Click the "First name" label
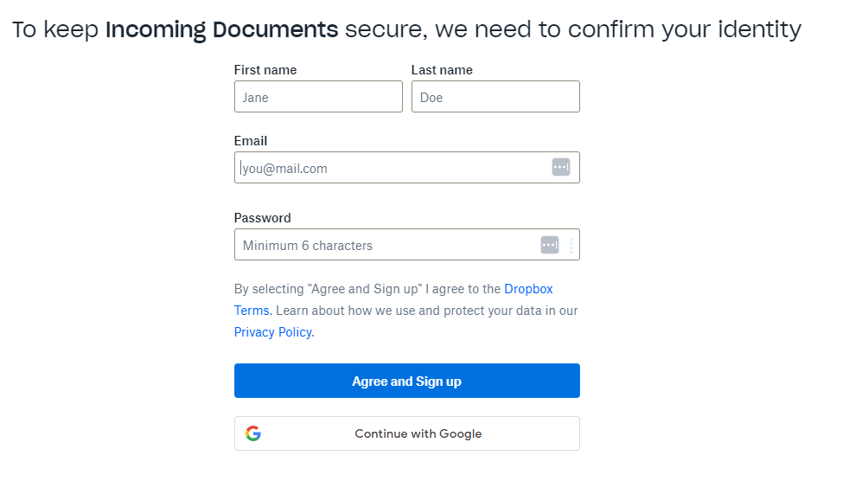The image size is (868, 494). coord(265,70)
